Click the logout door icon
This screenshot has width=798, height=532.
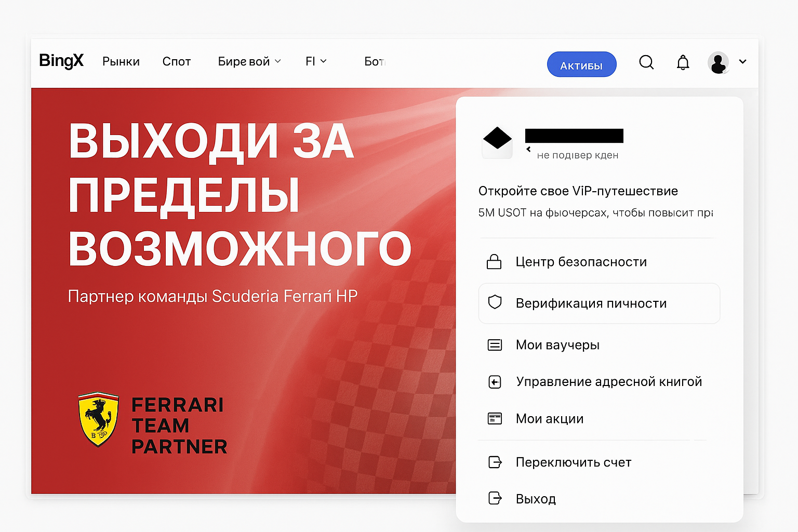495,498
